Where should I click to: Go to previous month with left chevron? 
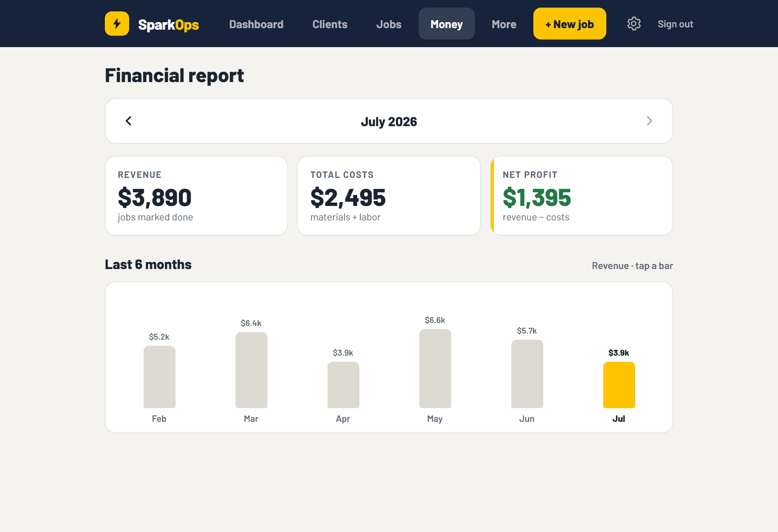[x=128, y=121]
